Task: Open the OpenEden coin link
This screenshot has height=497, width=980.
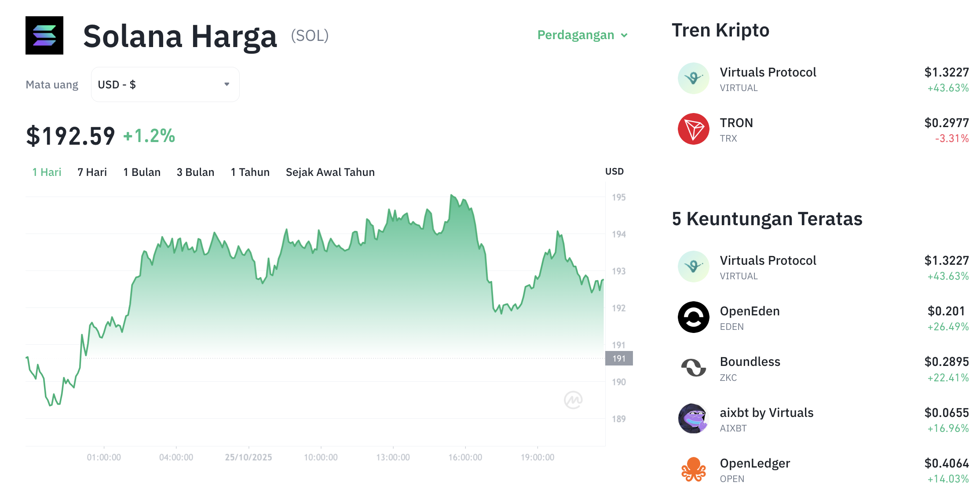Action: (750, 311)
